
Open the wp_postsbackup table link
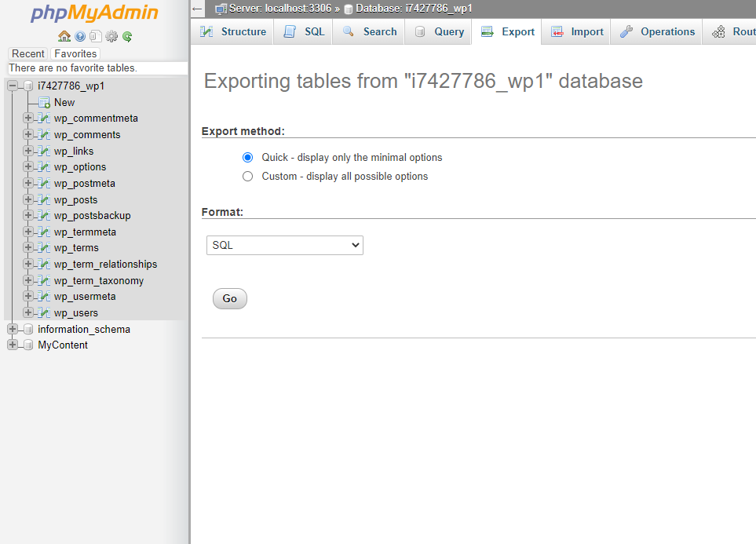click(92, 216)
